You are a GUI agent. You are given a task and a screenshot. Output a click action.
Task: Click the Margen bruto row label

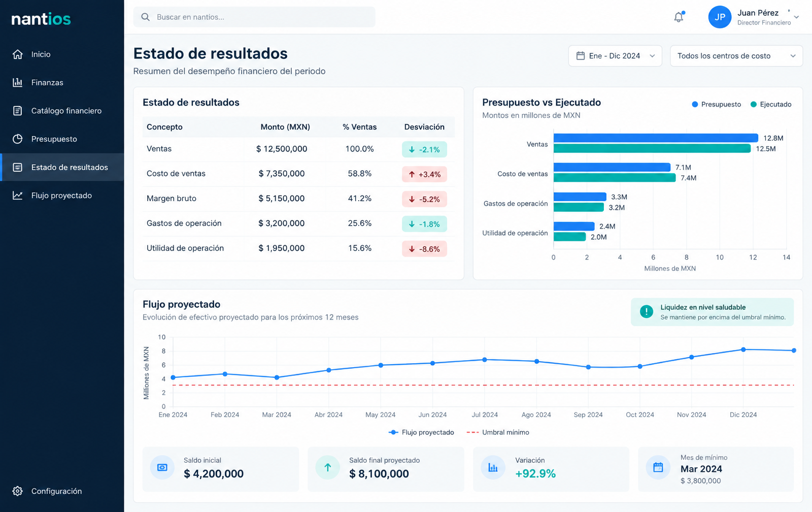[x=172, y=199]
